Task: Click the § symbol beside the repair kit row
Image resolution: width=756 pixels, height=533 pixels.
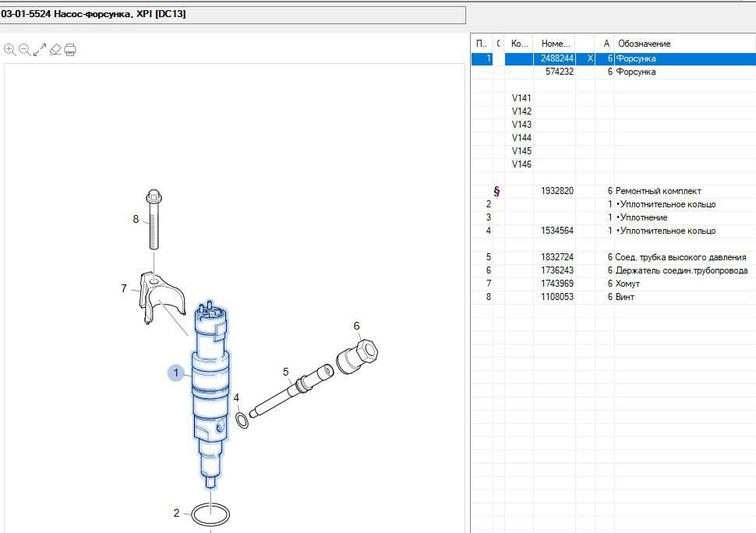Action: coord(496,191)
